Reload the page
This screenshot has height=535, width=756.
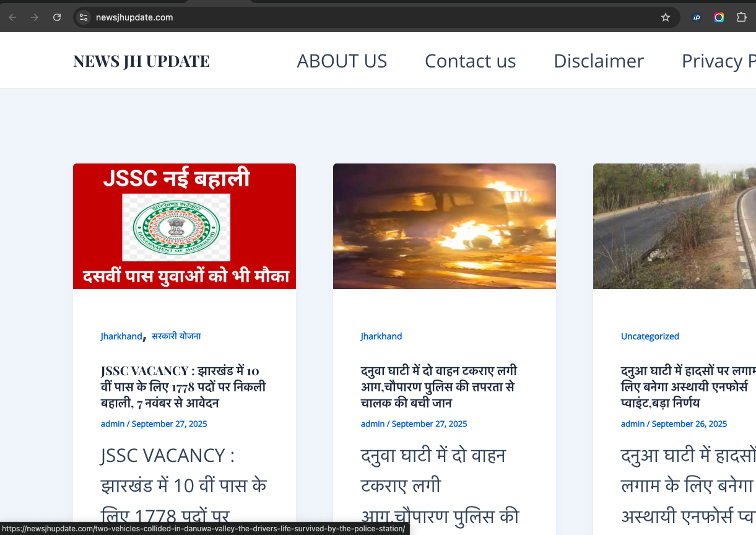[57, 17]
